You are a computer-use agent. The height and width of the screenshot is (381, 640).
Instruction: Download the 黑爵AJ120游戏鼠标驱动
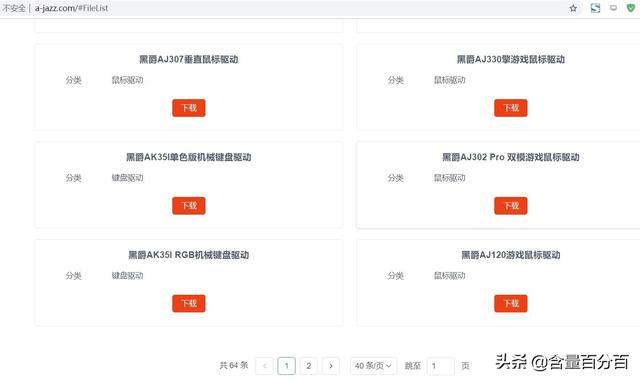pos(511,303)
